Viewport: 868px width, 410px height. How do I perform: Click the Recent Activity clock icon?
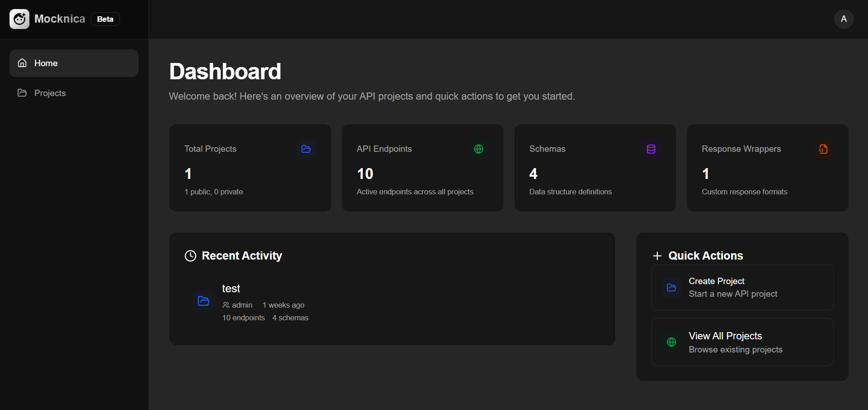tap(190, 256)
